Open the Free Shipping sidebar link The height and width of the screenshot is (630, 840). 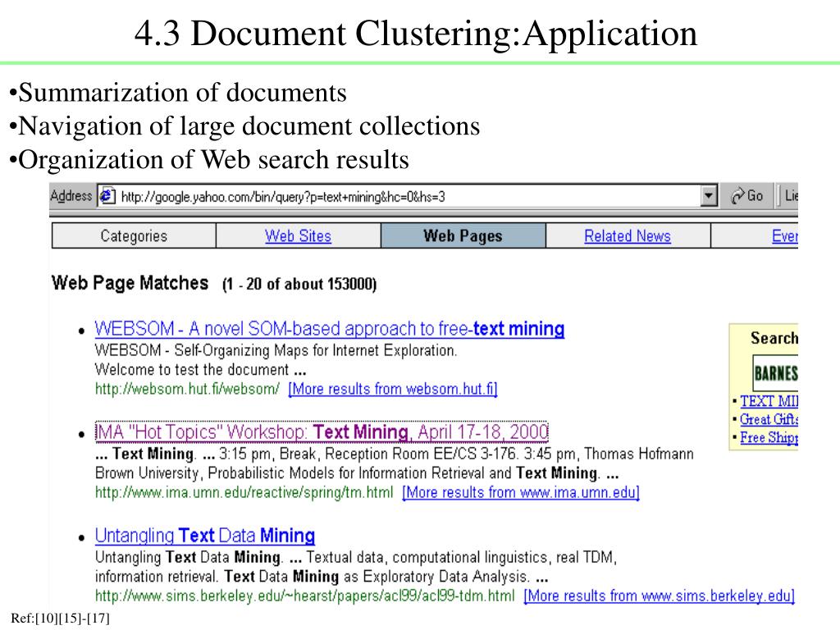pyautogui.click(x=769, y=438)
